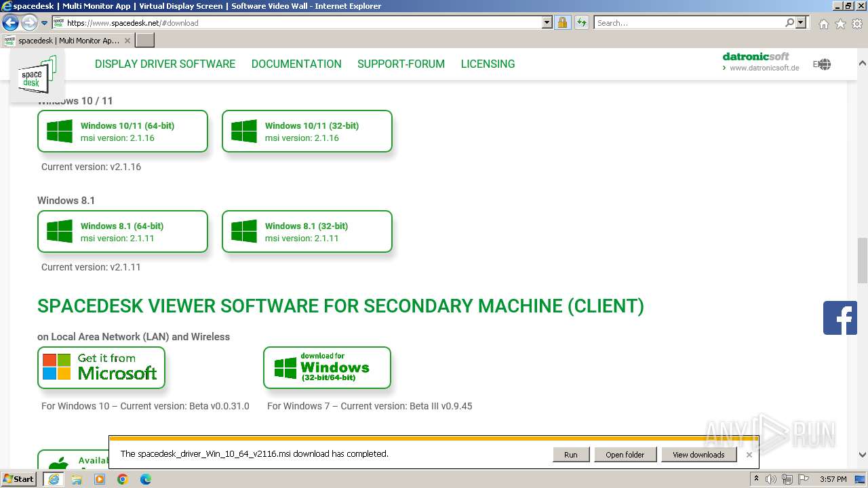Open the Facebook side icon
Image resolution: width=868 pixels, height=488 pixels.
pos(840,318)
